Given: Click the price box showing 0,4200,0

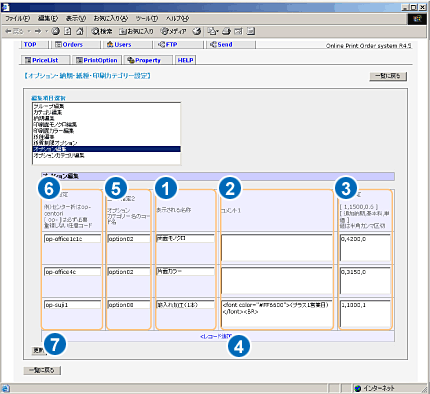Looking at the screenshot, I should [x=365, y=247].
